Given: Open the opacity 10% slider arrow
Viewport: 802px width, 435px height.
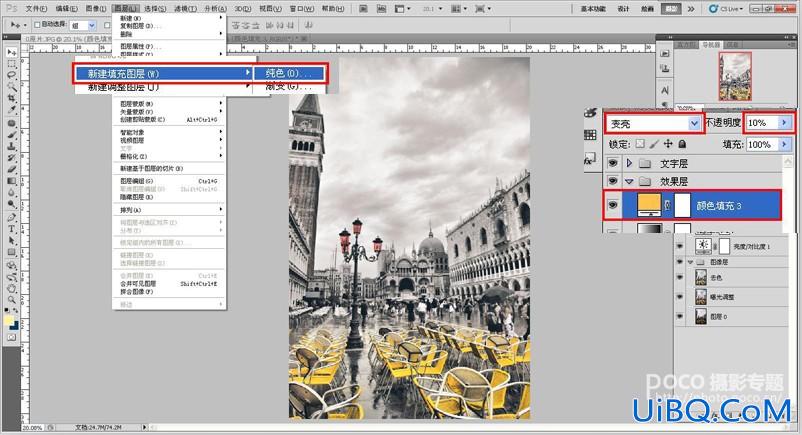Looking at the screenshot, I should 784,122.
